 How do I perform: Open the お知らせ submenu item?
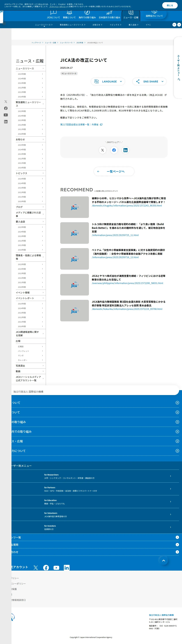click(x=97, y=25)
